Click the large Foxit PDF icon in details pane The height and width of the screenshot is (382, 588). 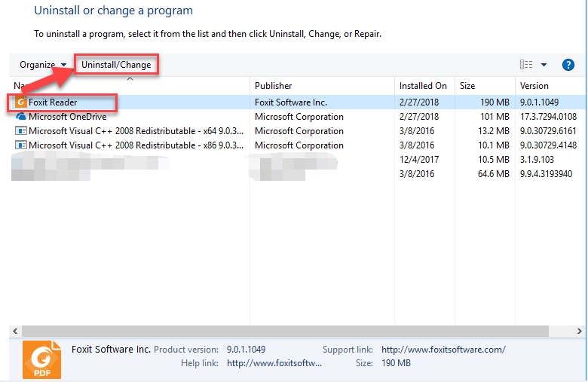click(x=41, y=359)
